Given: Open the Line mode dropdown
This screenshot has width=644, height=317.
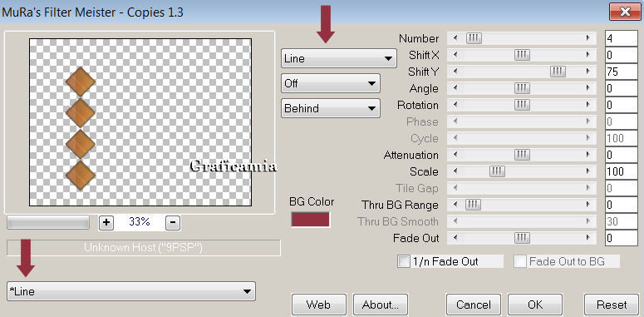Looking at the screenshot, I should (339, 58).
